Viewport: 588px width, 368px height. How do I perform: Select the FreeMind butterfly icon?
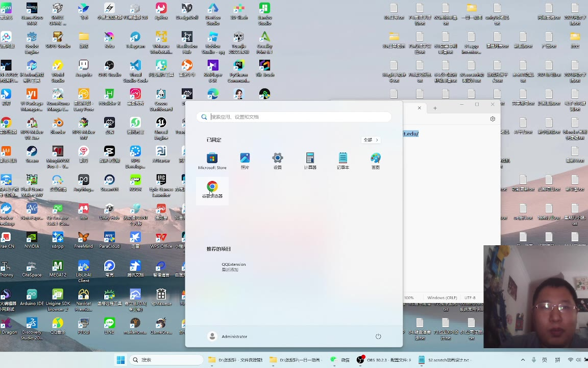[83, 240]
